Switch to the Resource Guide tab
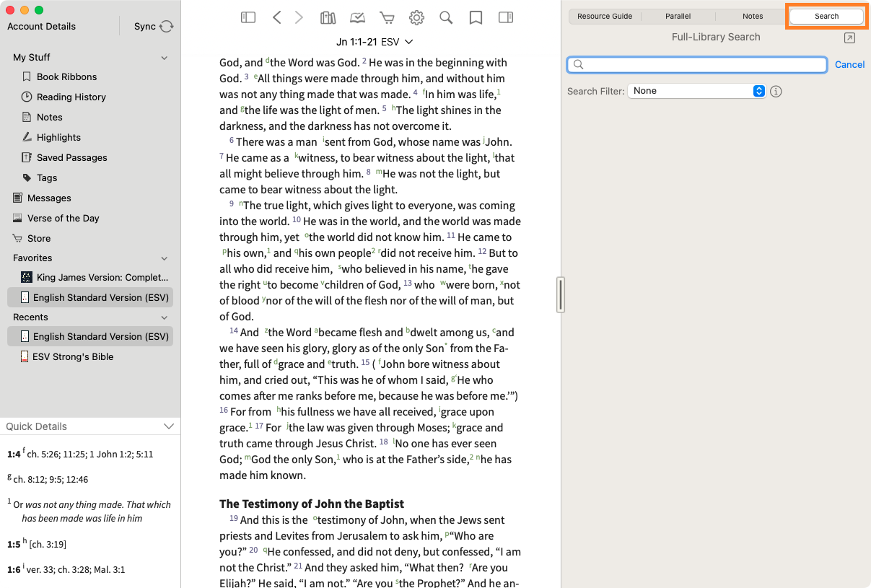Image resolution: width=871 pixels, height=588 pixels. (605, 16)
